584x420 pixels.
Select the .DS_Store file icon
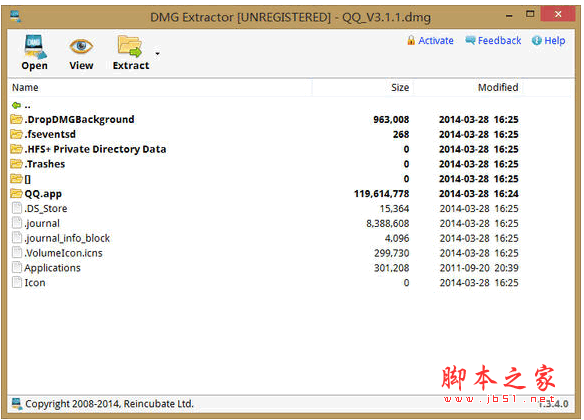click(x=17, y=208)
